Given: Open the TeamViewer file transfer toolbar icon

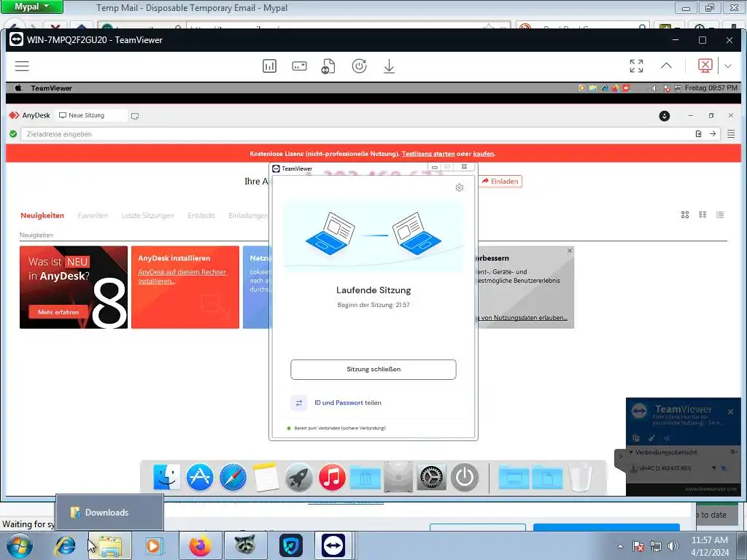Looking at the screenshot, I should (x=328, y=66).
